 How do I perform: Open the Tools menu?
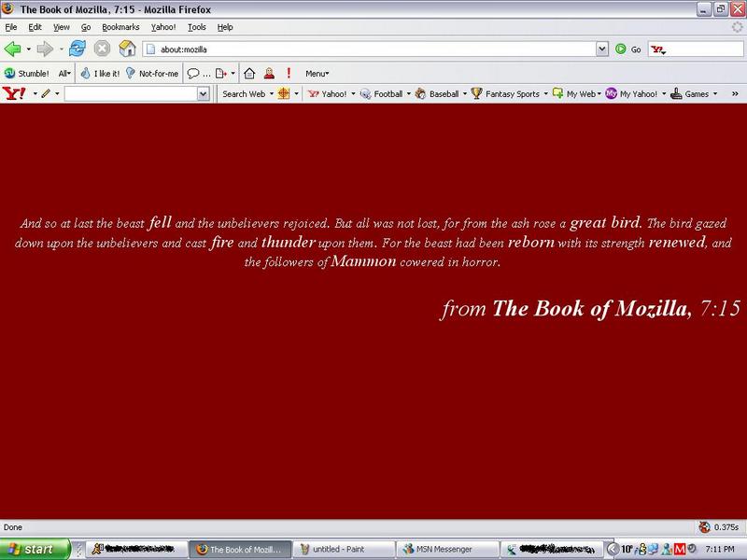point(196,27)
